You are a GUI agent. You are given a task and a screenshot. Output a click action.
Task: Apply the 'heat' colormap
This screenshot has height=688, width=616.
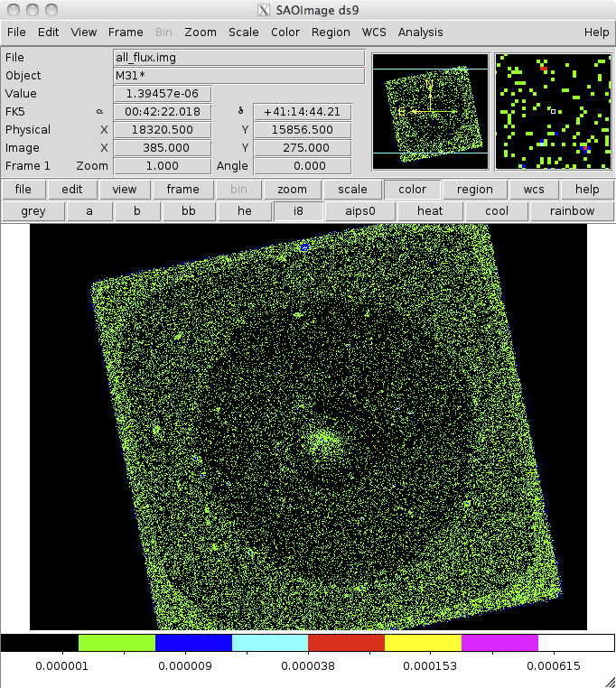[x=430, y=211]
